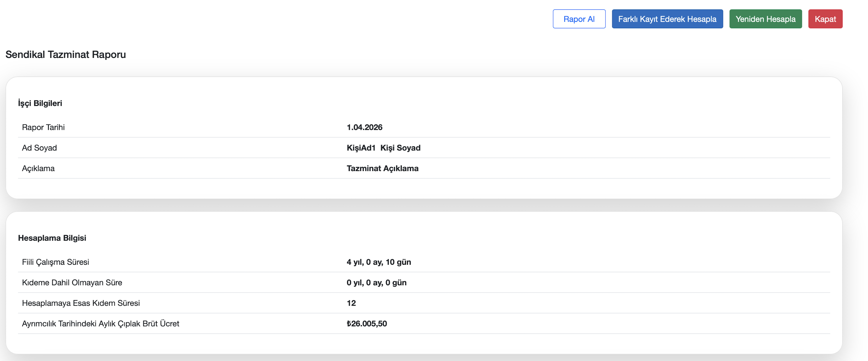The image size is (868, 361).
Task: Click the Fiili Çalışma Süresi label
Action: (x=55, y=262)
